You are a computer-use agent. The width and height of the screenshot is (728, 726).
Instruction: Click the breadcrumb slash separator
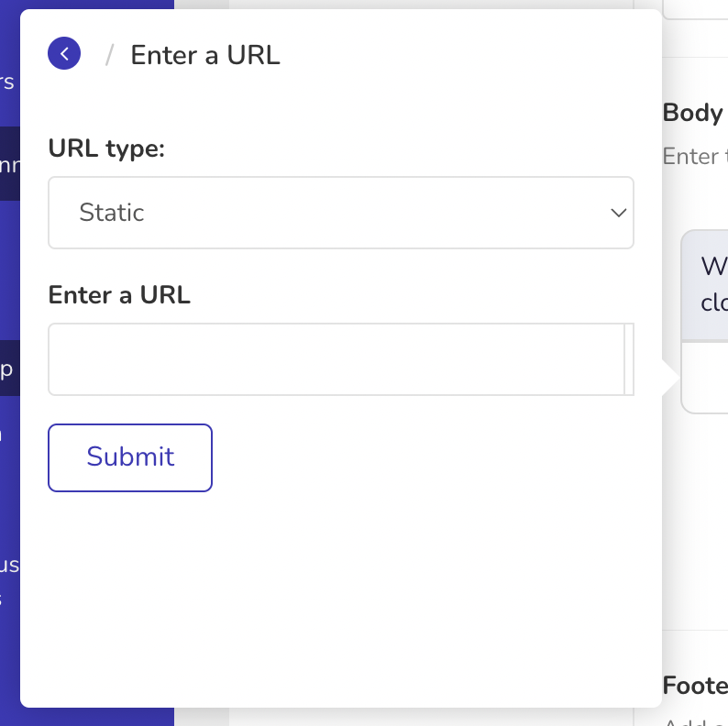point(110,55)
